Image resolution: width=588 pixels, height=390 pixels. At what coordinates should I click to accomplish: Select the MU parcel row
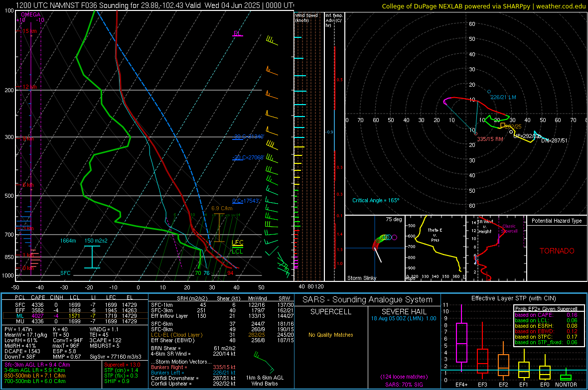(x=75, y=321)
